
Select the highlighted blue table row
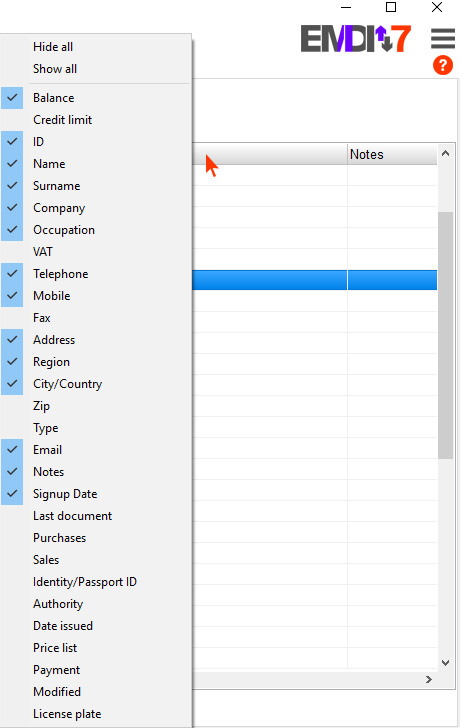[x=314, y=280]
